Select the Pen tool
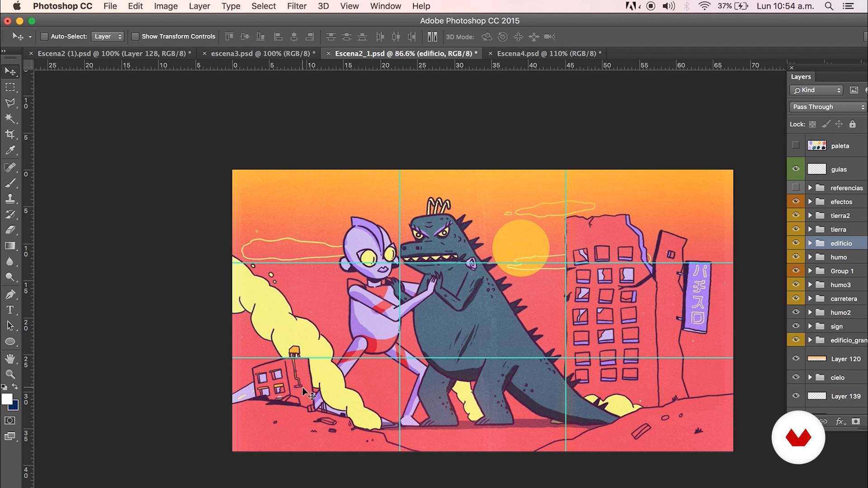Screen dimensions: 868x488 point(10,295)
